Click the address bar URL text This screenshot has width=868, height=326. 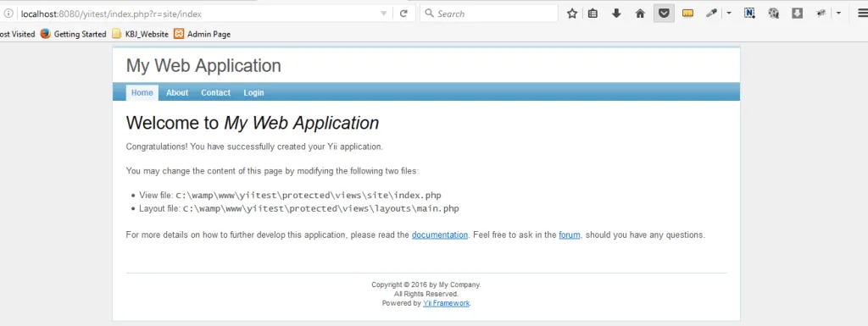[x=111, y=14]
